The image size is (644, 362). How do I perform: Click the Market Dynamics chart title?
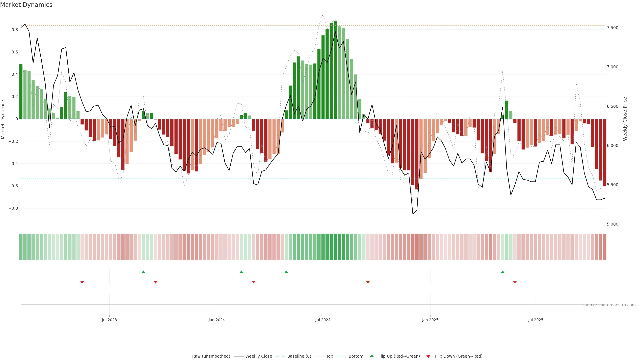[26, 5]
